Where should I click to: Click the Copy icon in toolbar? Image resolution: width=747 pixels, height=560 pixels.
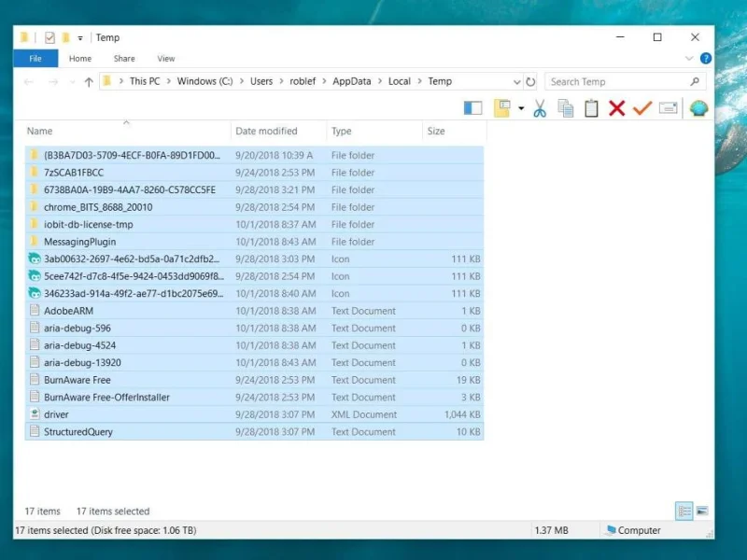point(566,108)
